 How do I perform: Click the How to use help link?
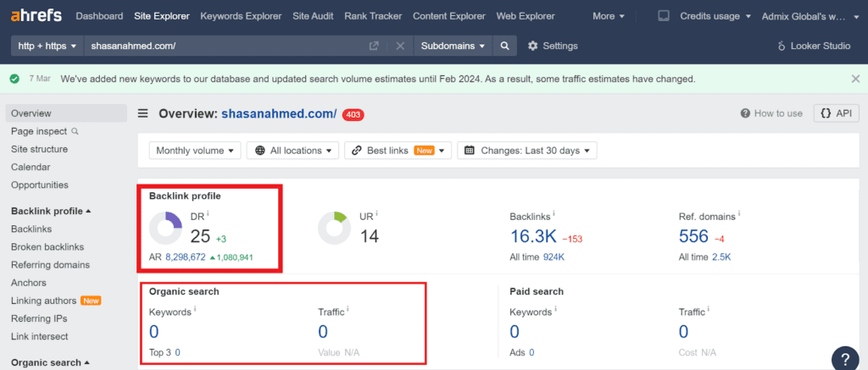coord(771,113)
